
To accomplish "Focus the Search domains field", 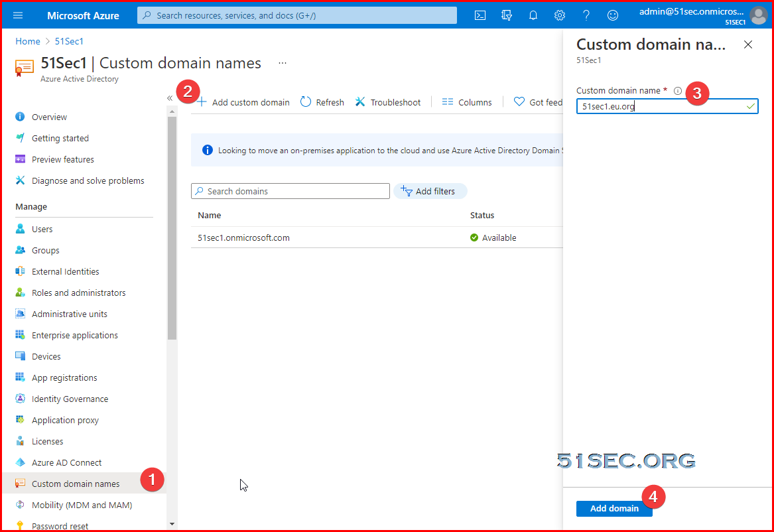I will point(290,191).
